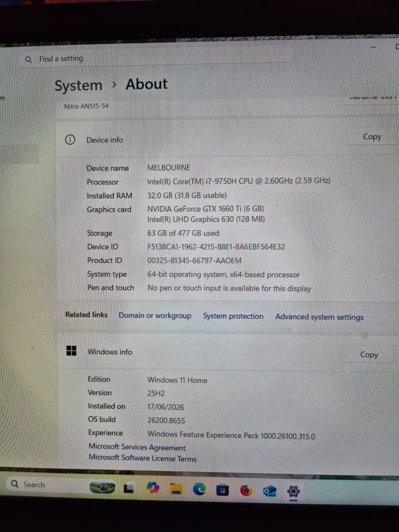
Task: Minimize the Settings window
Action: click(373, 47)
